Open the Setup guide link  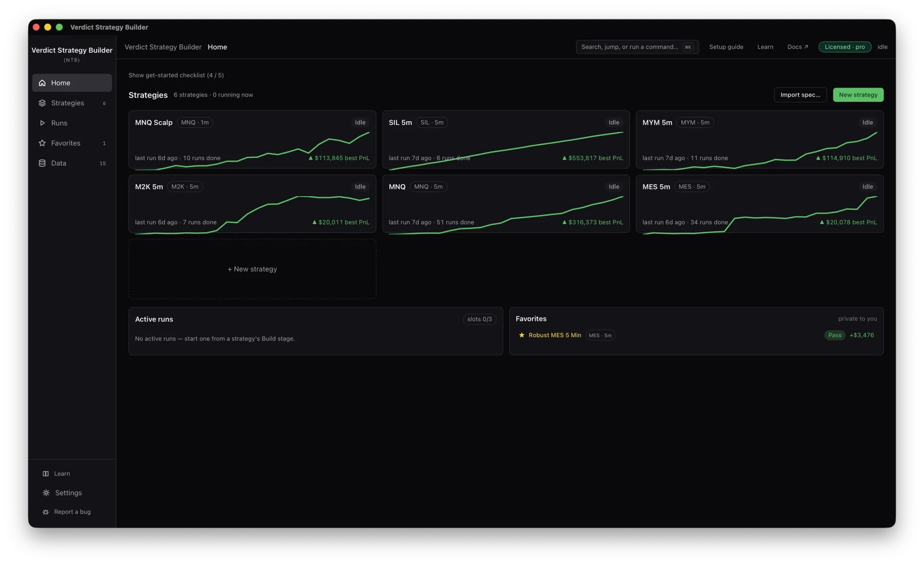(726, 47)
